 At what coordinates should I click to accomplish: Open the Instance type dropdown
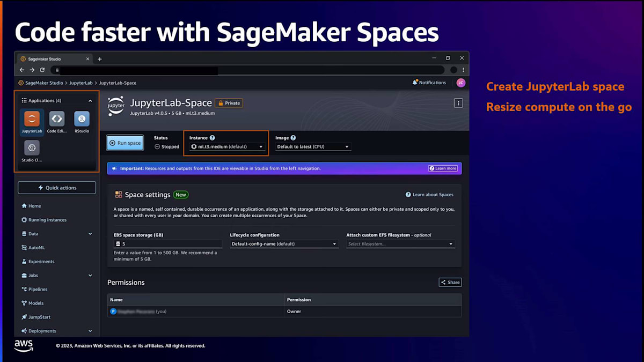coord(227,146)
